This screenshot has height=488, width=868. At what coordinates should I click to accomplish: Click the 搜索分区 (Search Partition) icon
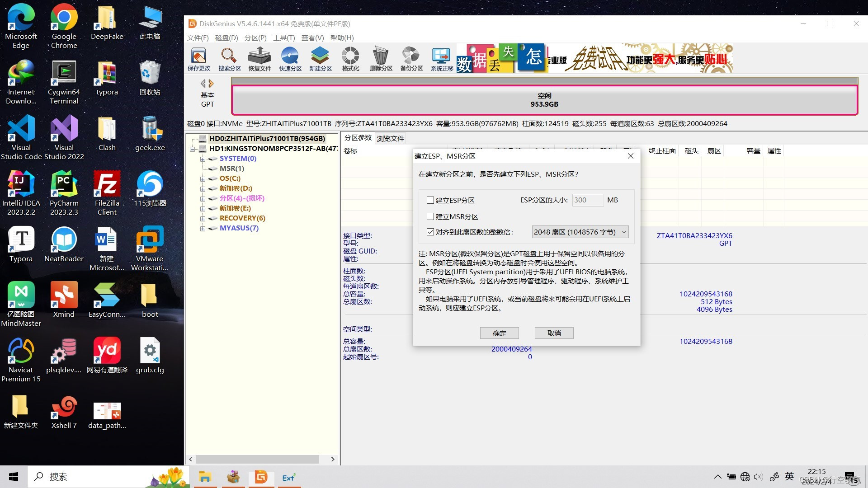[x=228, y=58]
